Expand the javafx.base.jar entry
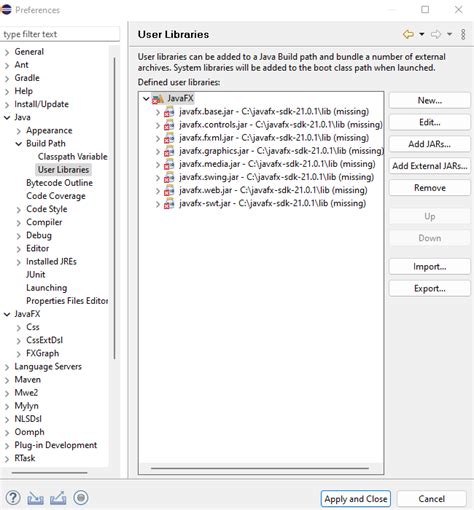Viewport: 474px width, 510px height. coord(158,112)
